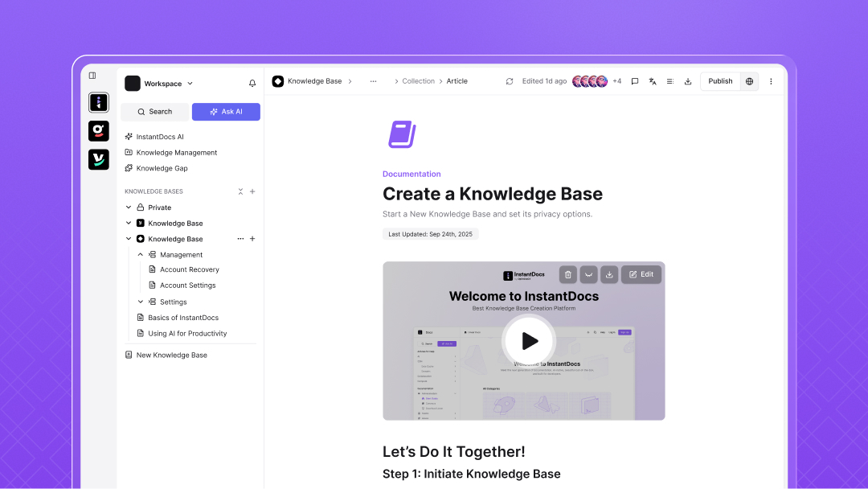Click Step 1: Initiate Knowledge Base heading

tap(471, 474)
